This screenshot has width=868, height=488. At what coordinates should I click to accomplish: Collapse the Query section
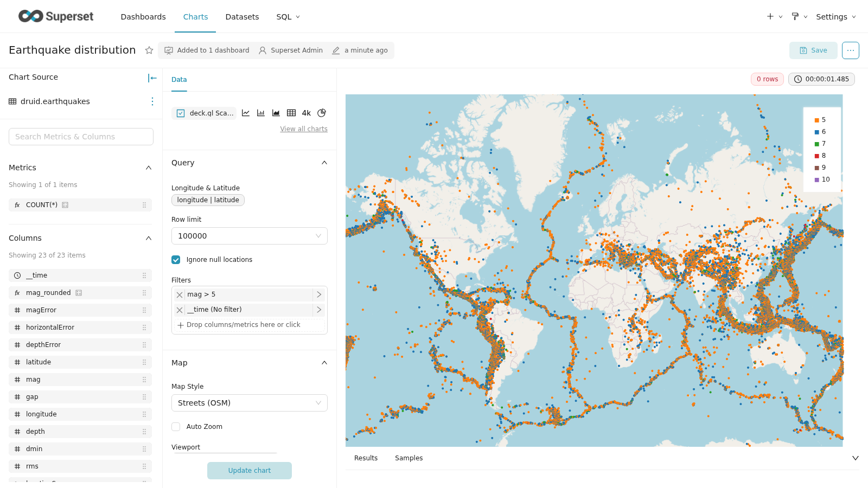point(324,163)
